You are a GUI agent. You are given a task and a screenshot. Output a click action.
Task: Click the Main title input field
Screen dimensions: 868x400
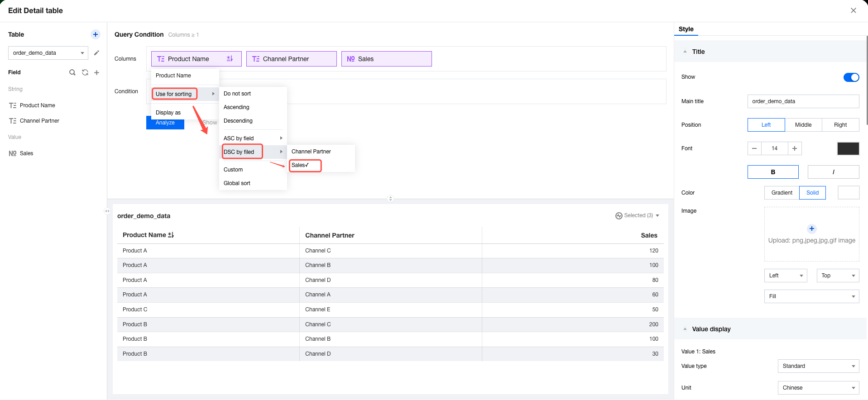coord(803,101)
